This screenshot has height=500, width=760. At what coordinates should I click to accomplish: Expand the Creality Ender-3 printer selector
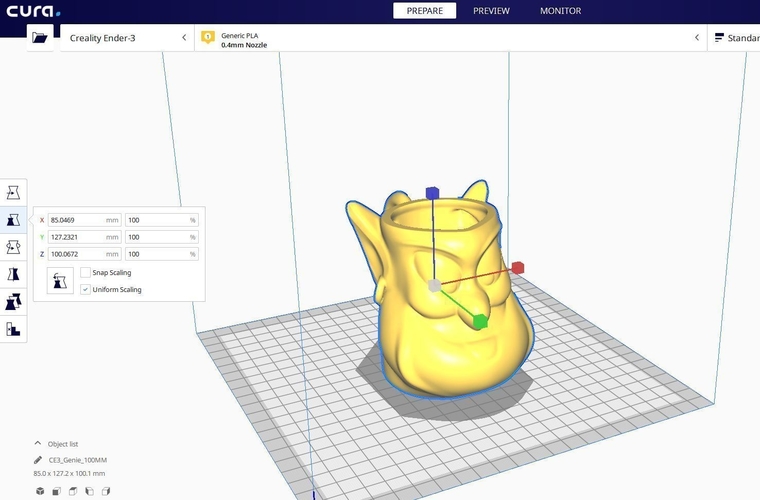(x=127, y=38)
